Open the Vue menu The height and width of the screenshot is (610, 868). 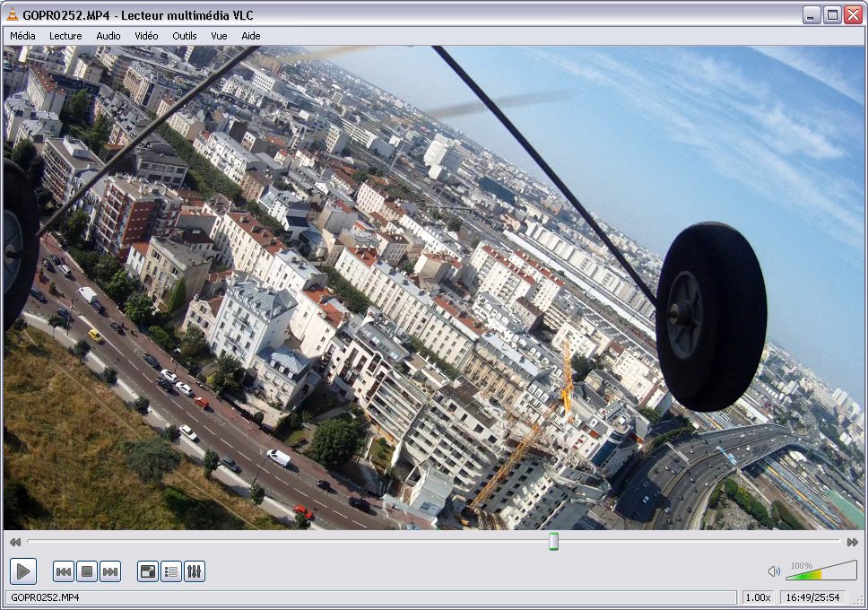pos(219,36)
